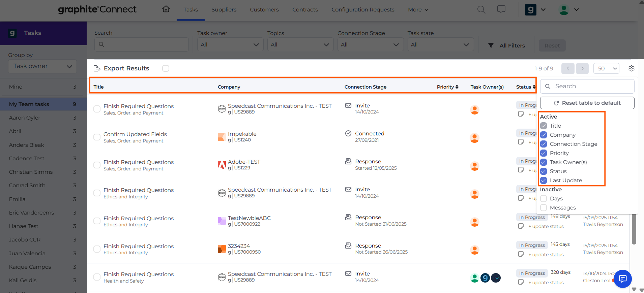Open the blue chat support bubble

(x=622, y=279)
